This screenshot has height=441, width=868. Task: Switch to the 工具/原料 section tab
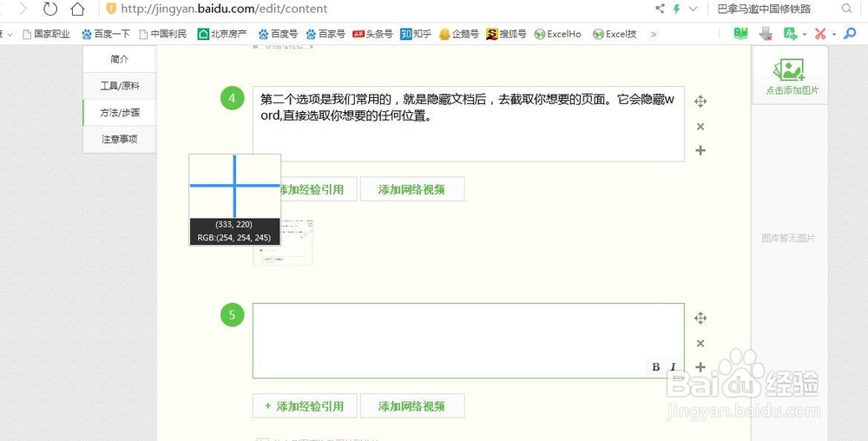click(x=120, y=86)
